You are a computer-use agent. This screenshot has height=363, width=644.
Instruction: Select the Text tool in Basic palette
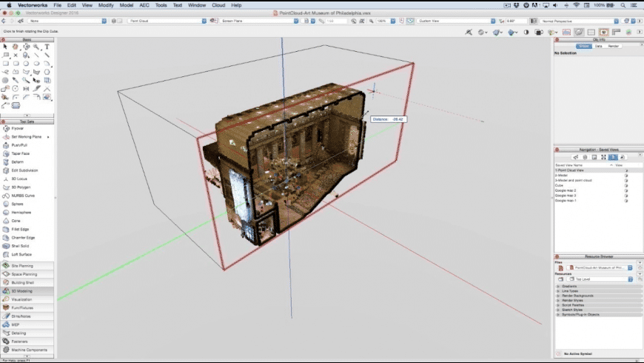pos(47,47)
